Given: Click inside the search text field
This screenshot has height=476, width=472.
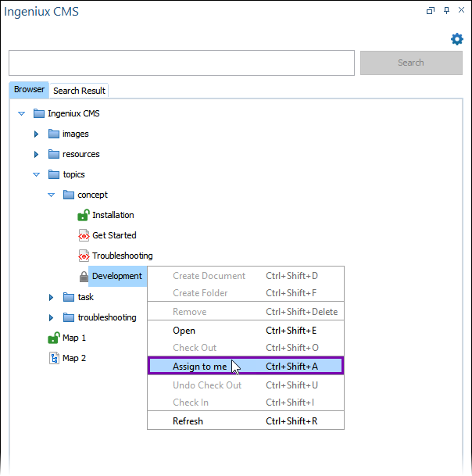Looking at the screenshot, I should [x=181, y=63].
